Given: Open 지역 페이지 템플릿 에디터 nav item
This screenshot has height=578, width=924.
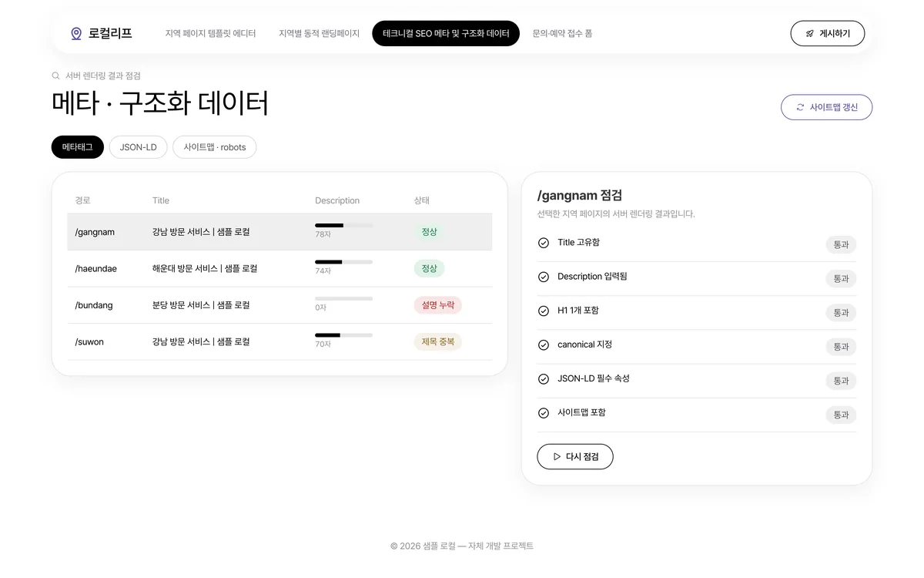Looking at the screenshot, I should click(210, 34).
